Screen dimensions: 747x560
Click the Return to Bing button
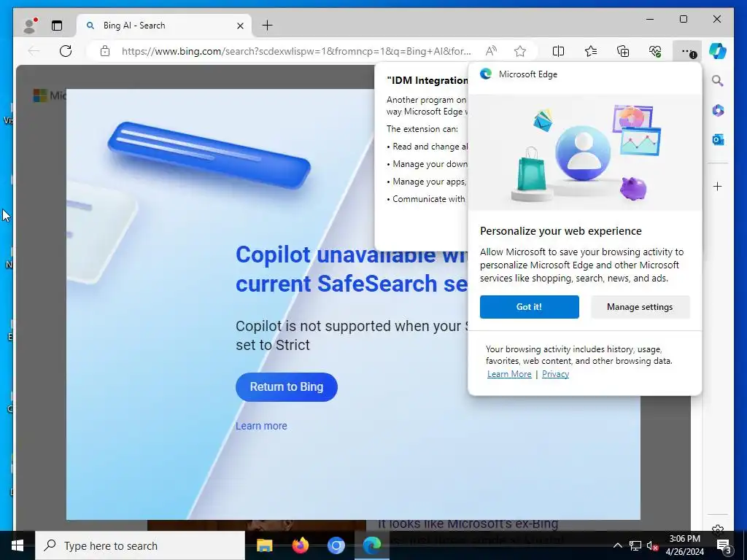[x=286, y=387]
